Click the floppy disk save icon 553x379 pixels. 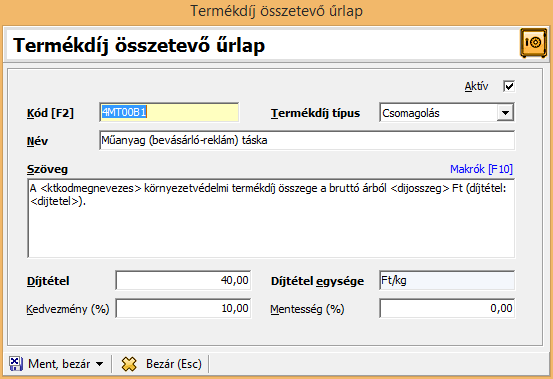[16, 364]
